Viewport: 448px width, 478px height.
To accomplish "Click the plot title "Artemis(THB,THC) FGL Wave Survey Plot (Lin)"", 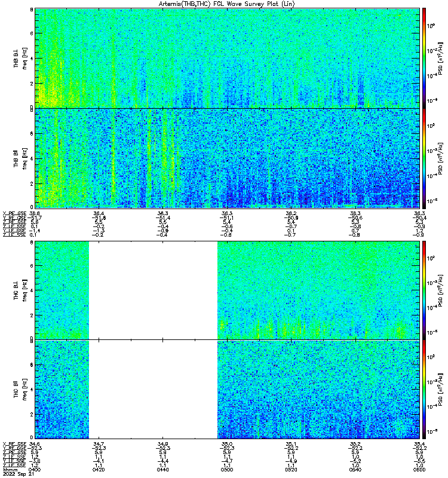I will (x=227, y=4).
